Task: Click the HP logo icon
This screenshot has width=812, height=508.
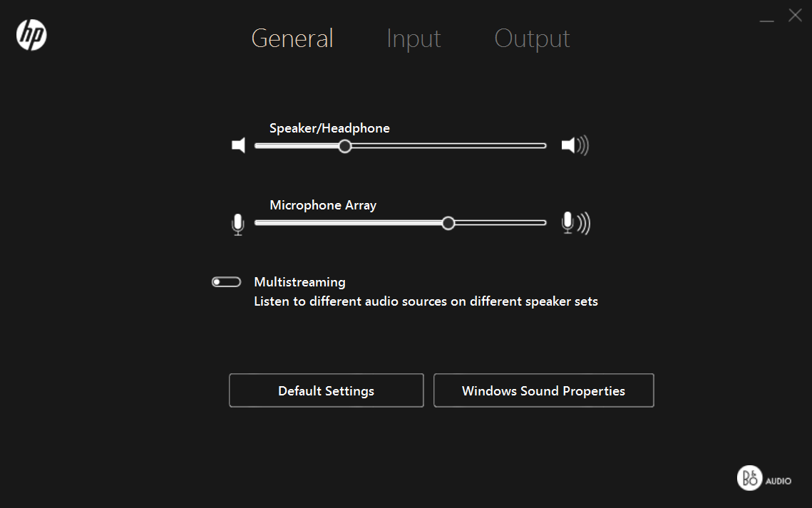Action: click(x=31, y=35)
